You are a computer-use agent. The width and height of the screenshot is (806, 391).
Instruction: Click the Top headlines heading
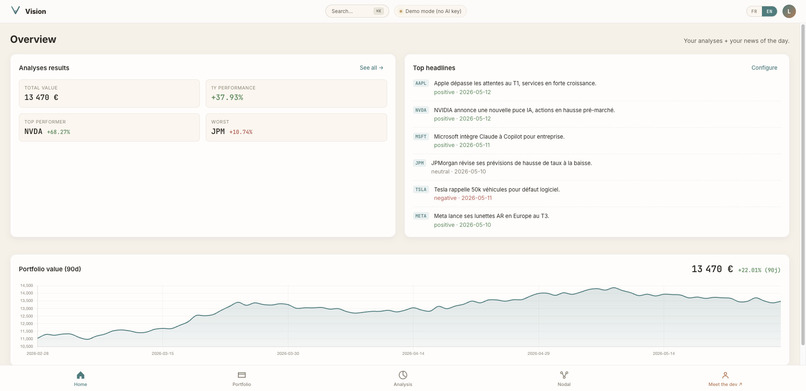(x=434, y=68)
